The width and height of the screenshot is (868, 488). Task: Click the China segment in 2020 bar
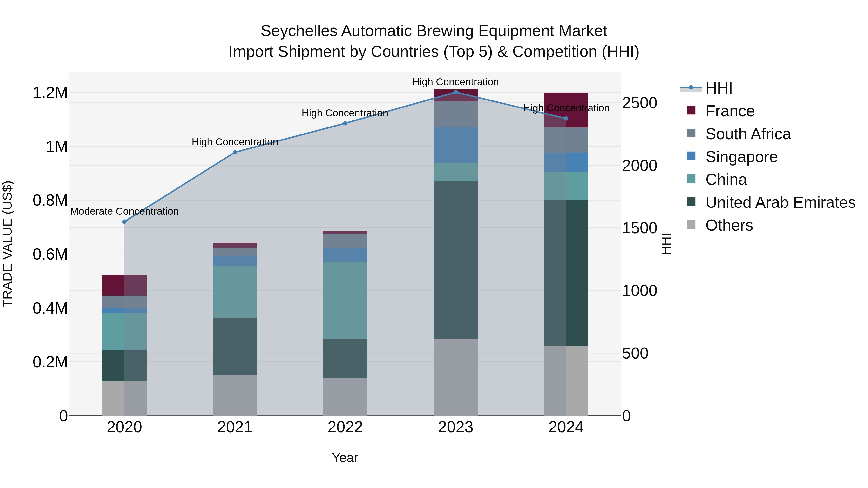pyautogui.click(x=124, y=332)
